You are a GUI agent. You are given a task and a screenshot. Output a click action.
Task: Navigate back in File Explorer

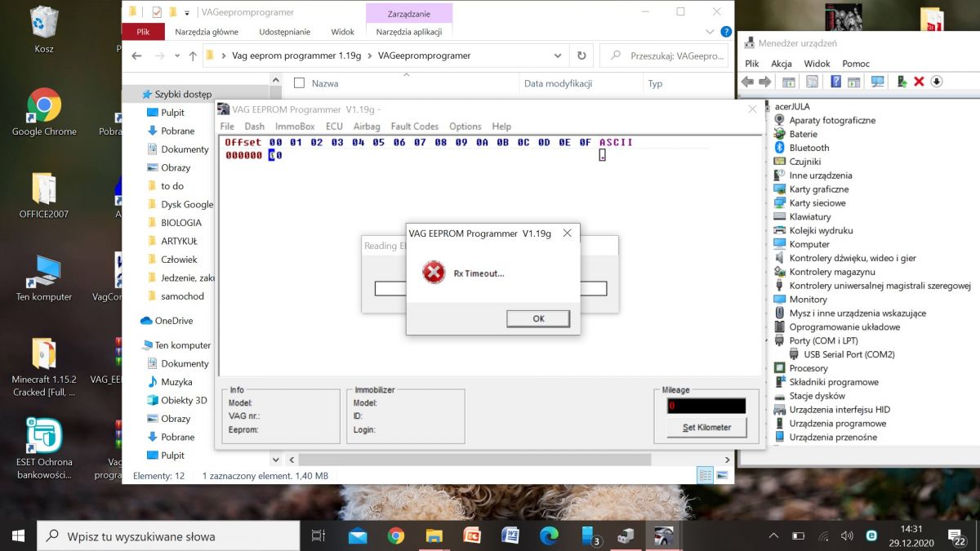136,56
